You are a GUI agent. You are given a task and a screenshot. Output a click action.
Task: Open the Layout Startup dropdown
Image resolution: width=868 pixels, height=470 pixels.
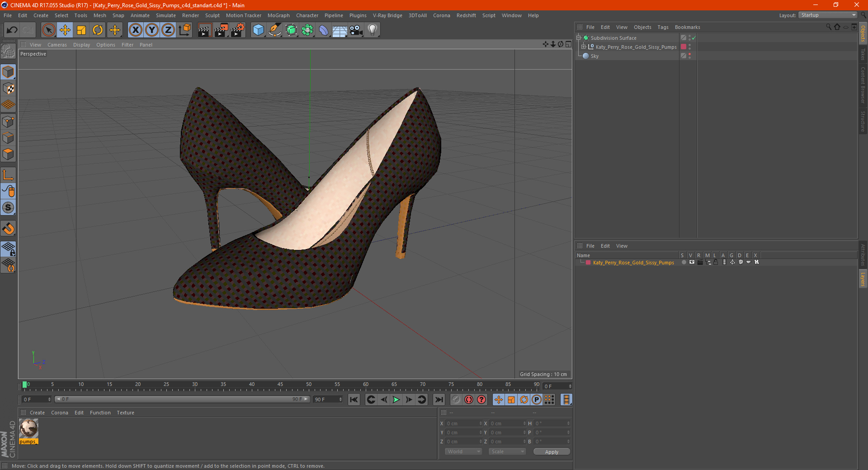pos(828,15)
